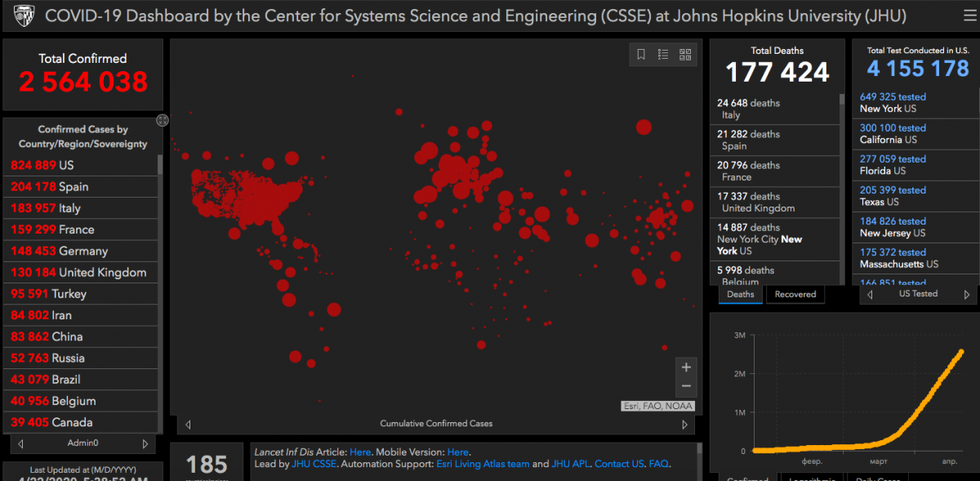
Task: Select the '130 184 United Kingdom' row
Action: coord(80,272)
